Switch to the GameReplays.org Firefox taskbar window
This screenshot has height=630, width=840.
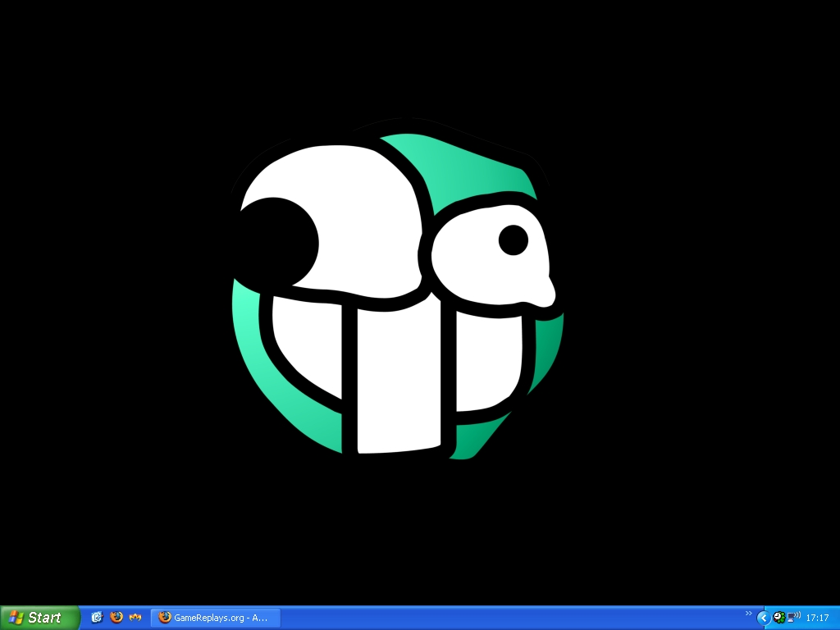216,618
